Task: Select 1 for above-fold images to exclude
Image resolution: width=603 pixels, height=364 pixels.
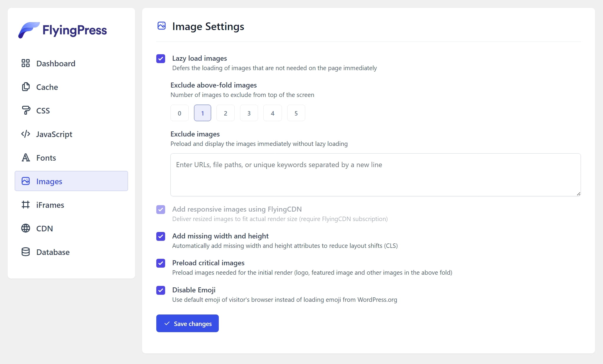Action: click(203, 113)
